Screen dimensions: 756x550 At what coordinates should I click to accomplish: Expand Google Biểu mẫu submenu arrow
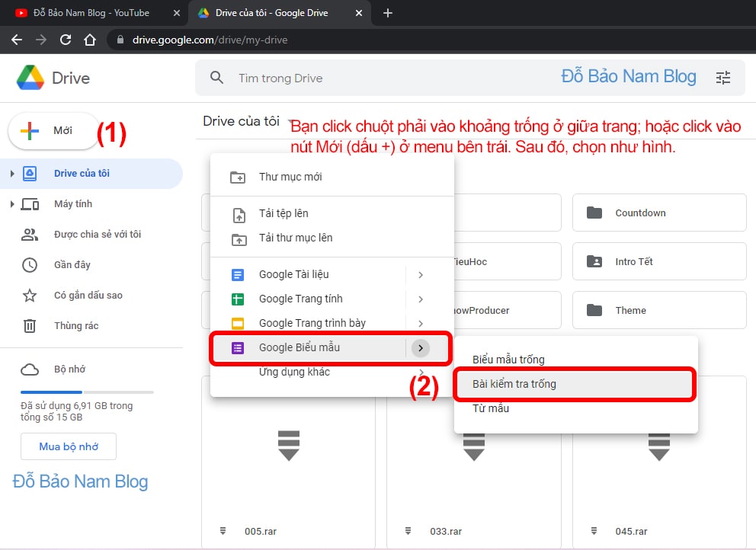[421, 348]
